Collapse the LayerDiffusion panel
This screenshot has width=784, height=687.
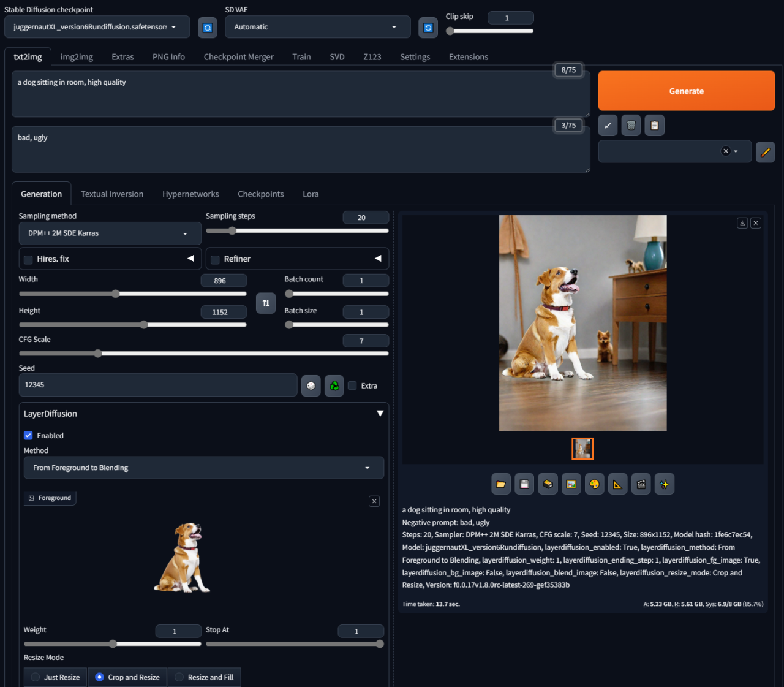[380, 414]
